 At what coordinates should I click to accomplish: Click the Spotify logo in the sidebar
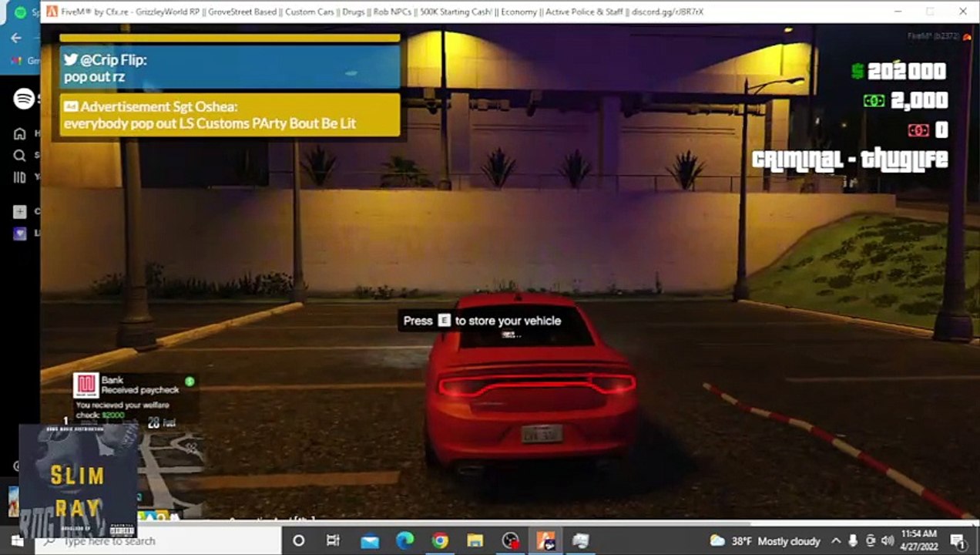tap(24, 99)
